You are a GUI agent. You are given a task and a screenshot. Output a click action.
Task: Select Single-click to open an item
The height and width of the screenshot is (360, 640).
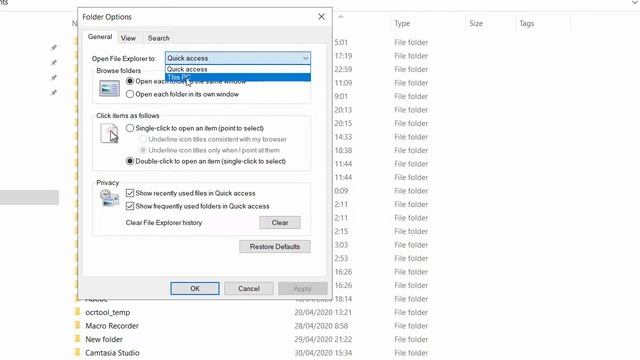coord(195,128)
